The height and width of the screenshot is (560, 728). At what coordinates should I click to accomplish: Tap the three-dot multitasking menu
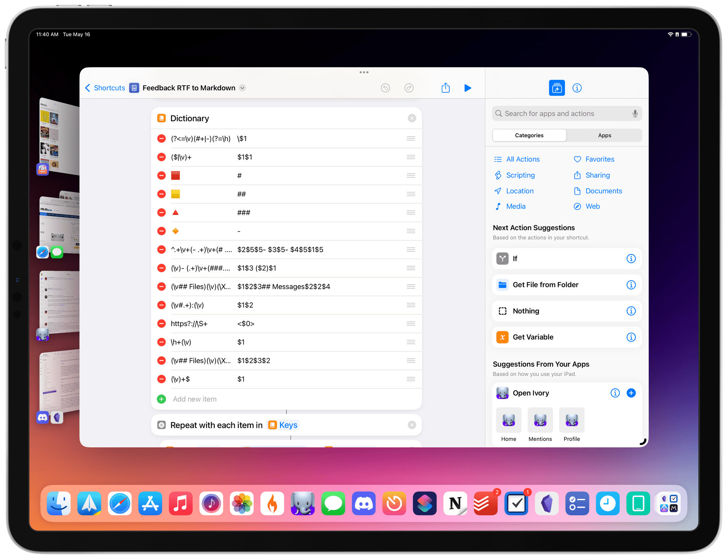click(x=364, y=72)
